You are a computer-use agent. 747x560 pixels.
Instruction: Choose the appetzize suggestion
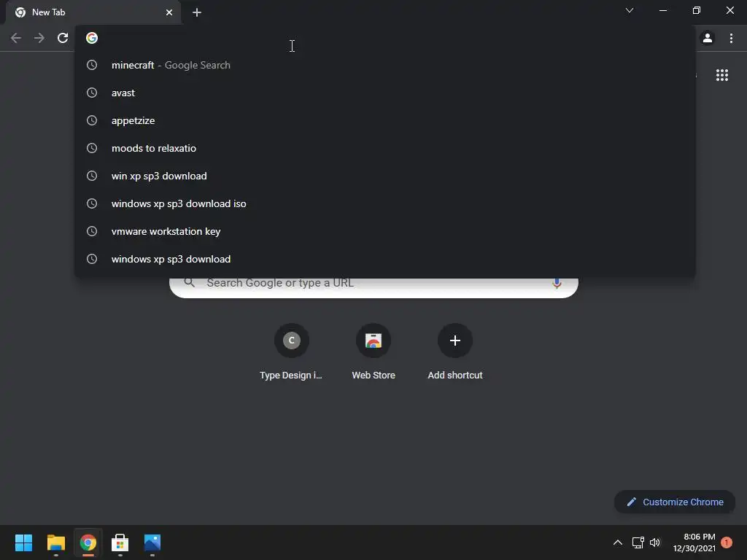pos(385,120)
